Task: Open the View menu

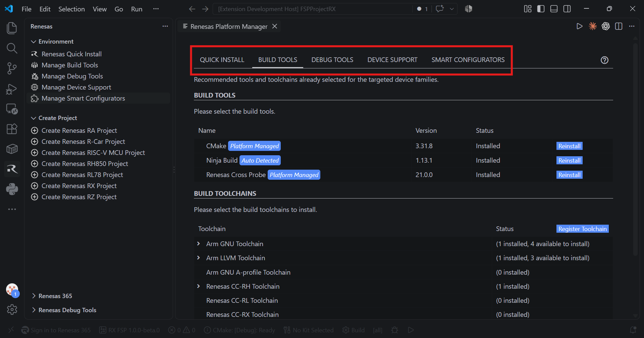Action: click(100, 9)
